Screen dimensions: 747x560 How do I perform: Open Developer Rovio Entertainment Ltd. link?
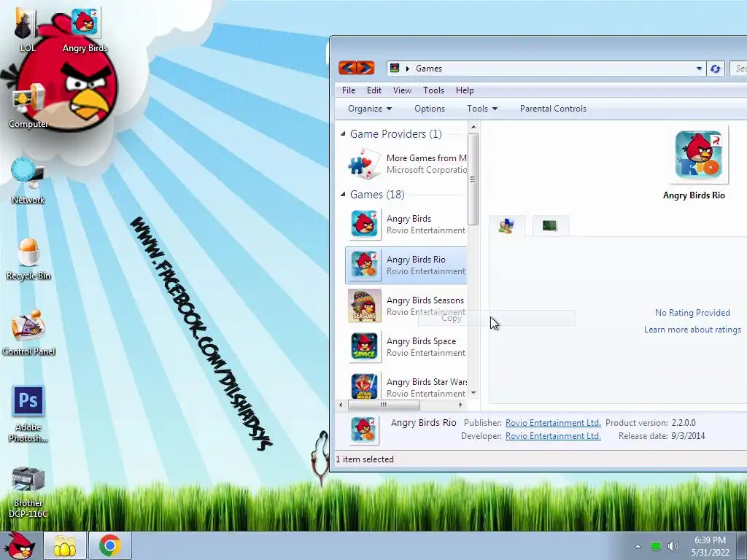point(553,436)
